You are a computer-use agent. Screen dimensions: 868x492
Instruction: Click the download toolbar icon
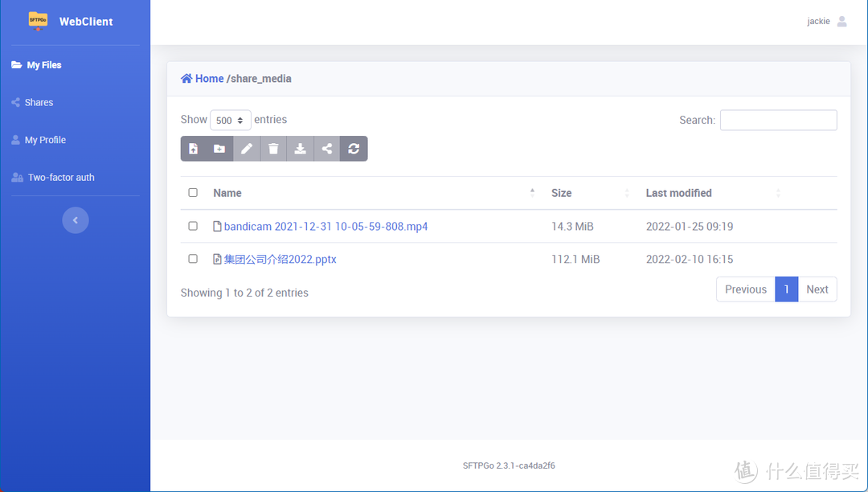300,149
